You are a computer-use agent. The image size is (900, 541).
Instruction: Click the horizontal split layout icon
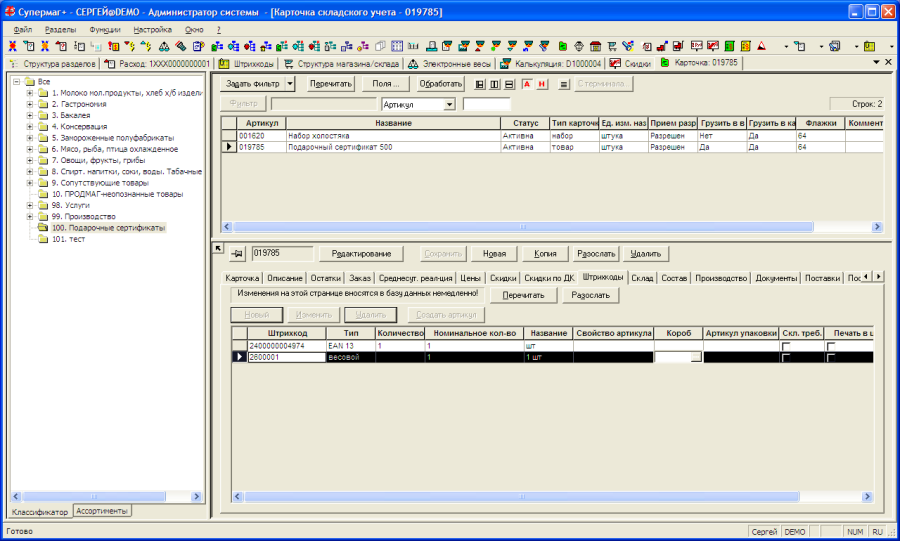click(x=509, y=84)
